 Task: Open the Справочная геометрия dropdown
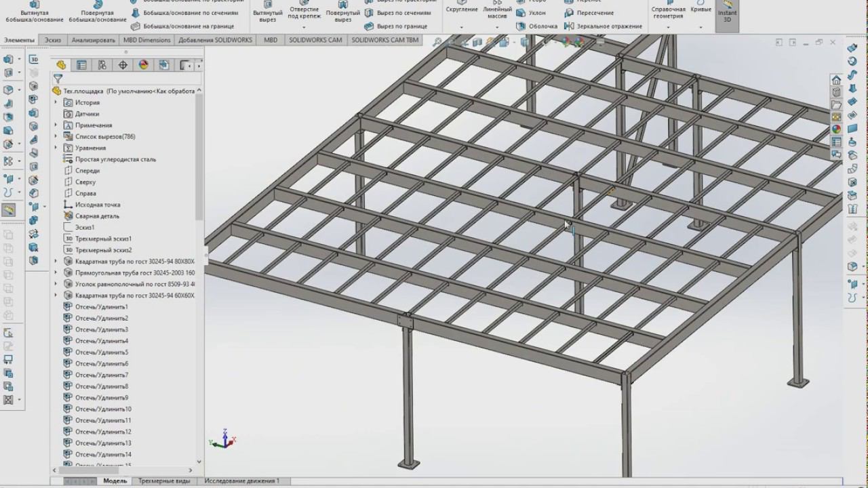pos(668,27)
